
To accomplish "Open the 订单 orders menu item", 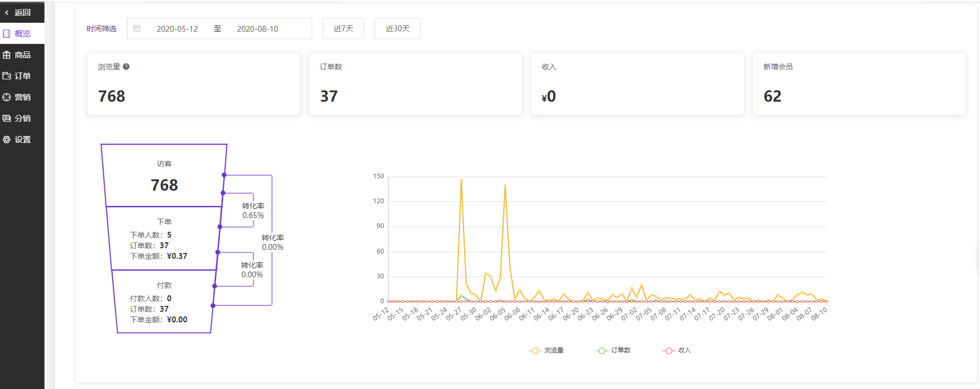I will pyautogui.click(x=22, y=76).
